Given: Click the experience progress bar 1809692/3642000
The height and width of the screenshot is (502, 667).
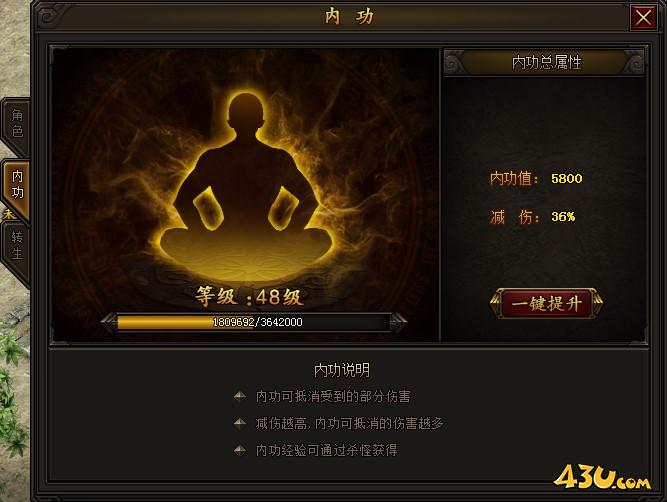Looking at the screenshot, I should [x=254, y=322].
